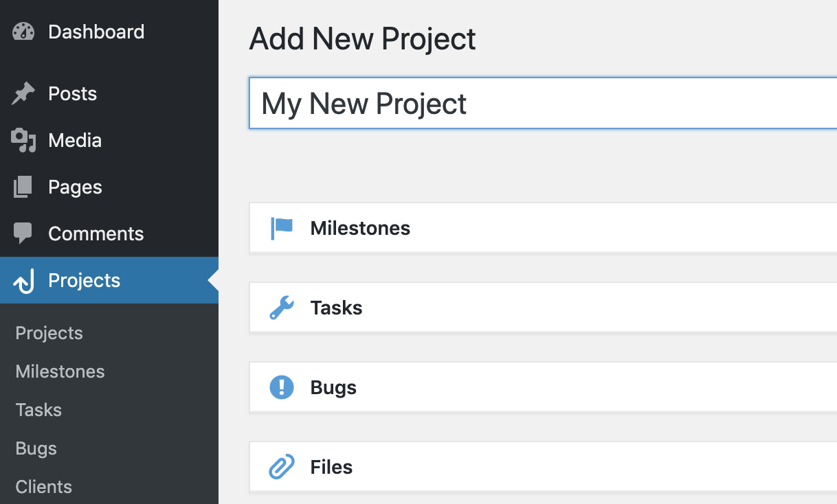Viewport: 837px width, 504px height.
Task: Open Clients from the Projects submenu
Action: [43, 487]
